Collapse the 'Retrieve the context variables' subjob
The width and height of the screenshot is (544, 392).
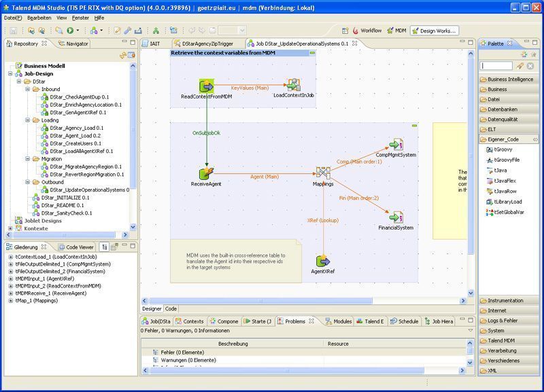[312, 53]
